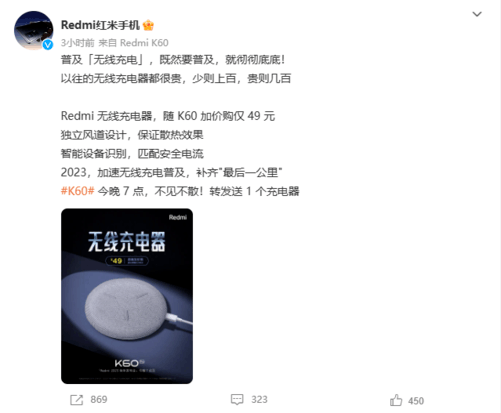Click the Redmi logo on poster
The width and height of the screenshot is (501, 413).
(178, 217)
